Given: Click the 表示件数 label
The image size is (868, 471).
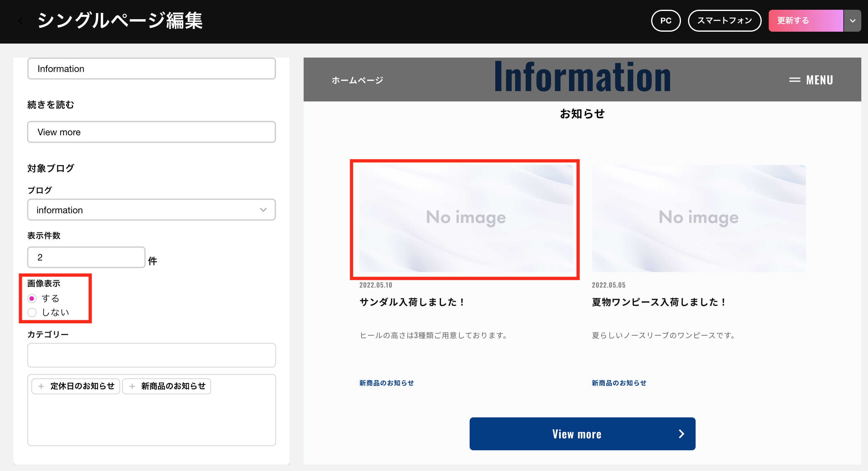Looking at the screenshot, I should pos(44,235).
